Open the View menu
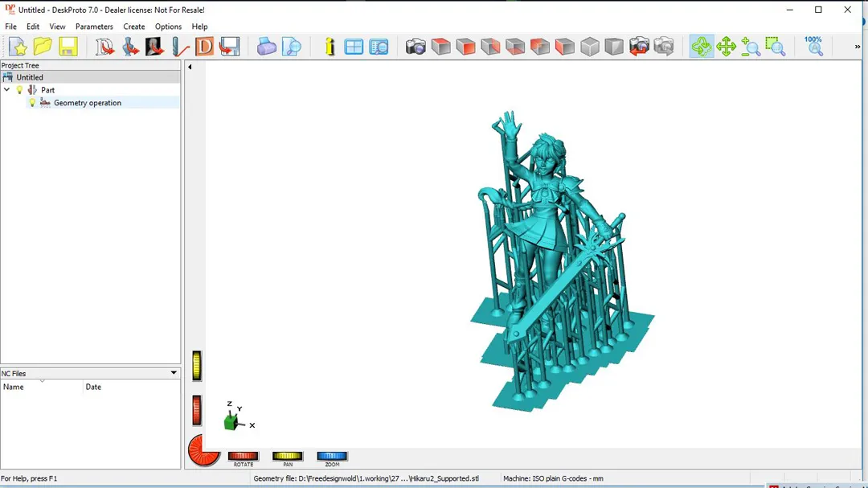 click(57, 27)
